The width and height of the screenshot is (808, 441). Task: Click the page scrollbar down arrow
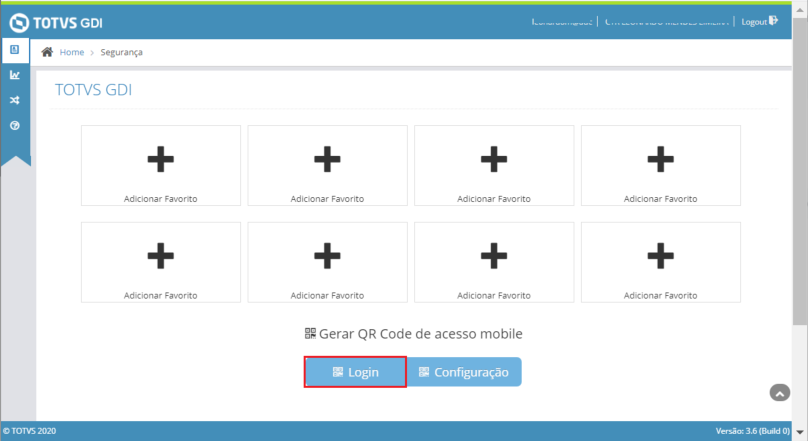tap(800, 432)
